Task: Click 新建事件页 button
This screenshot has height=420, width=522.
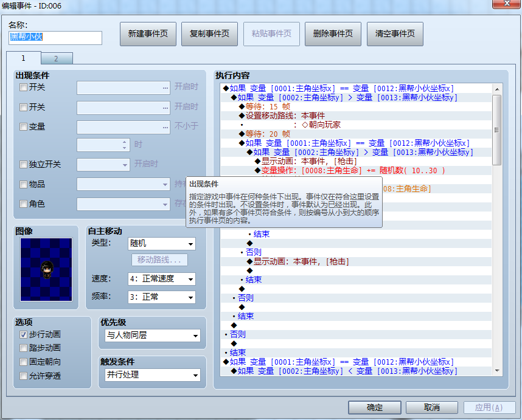Action: click(148, 34)
